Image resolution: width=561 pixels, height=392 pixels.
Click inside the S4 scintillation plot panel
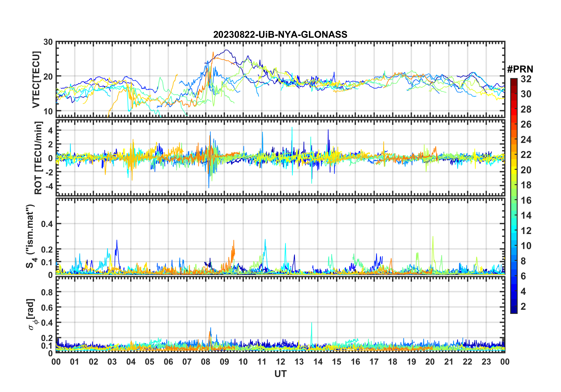point(280,236)
